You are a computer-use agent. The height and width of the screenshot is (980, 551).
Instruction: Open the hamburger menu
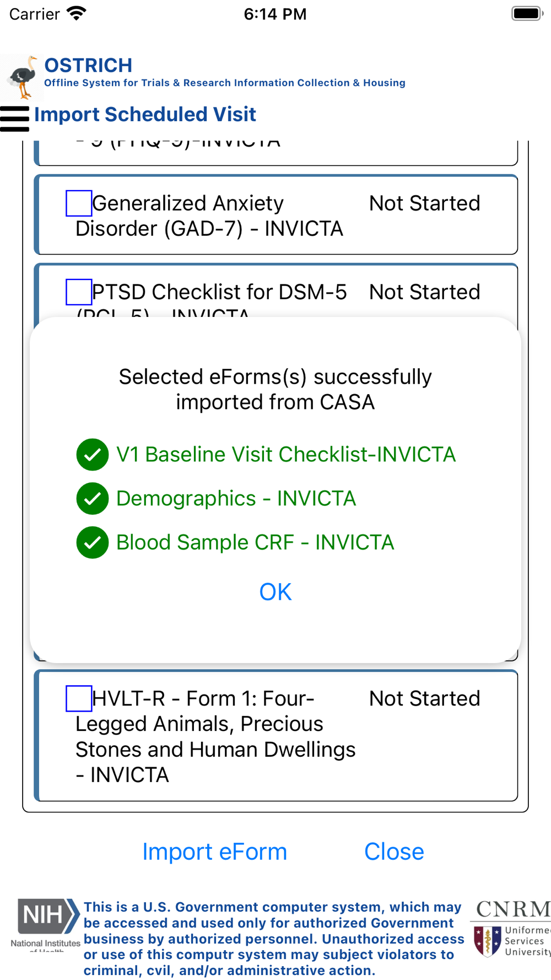15,119
